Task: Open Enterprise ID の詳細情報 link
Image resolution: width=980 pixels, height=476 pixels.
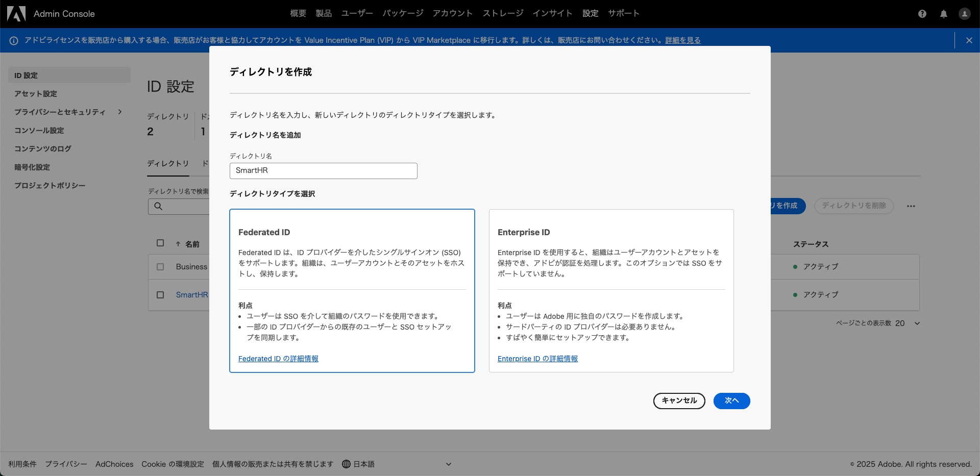Action: (537, 359)
